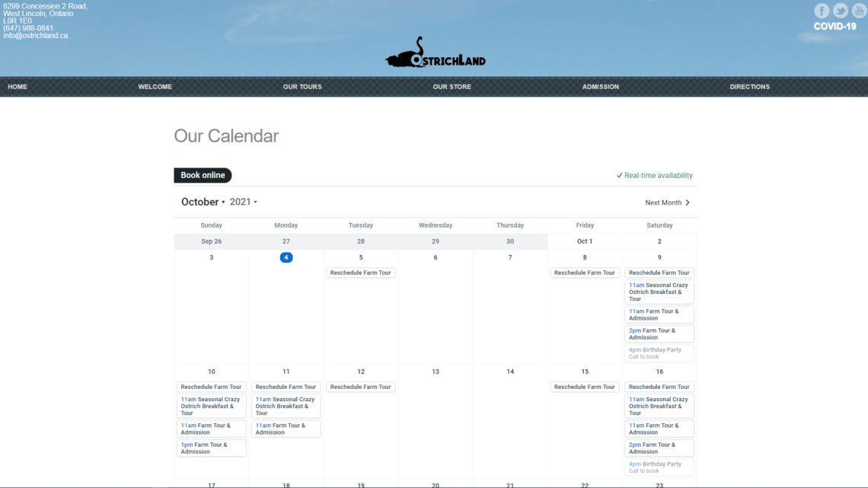Pick 11am Seasonal Crazy Ostrich Breakfast on October 11
Viewport: 868px width, 488px height.
[286, 406]
